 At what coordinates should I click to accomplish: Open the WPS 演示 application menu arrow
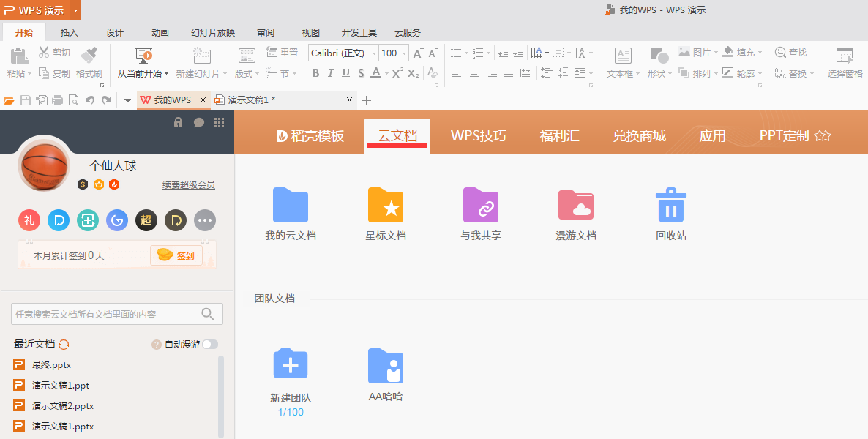pyautogui.click(x=76, y=10)
